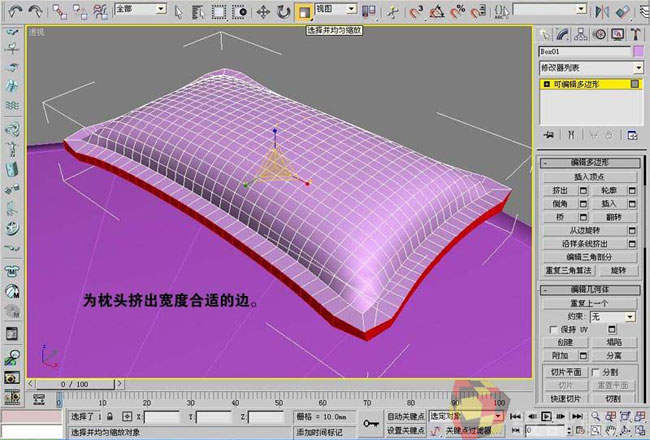Click the time slider next-frame arrow

point(119,384)
